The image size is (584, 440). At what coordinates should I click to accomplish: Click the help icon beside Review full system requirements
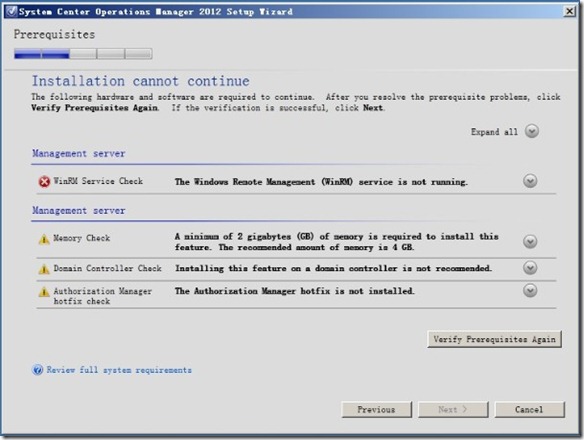pyautogui.click(x=38, y=370)
